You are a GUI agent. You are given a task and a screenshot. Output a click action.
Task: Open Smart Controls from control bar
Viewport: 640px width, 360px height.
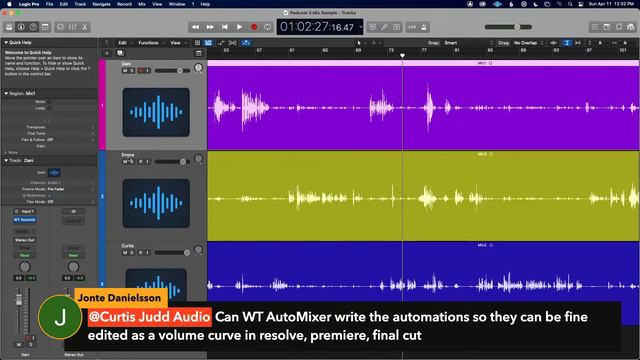coord(60,27)
